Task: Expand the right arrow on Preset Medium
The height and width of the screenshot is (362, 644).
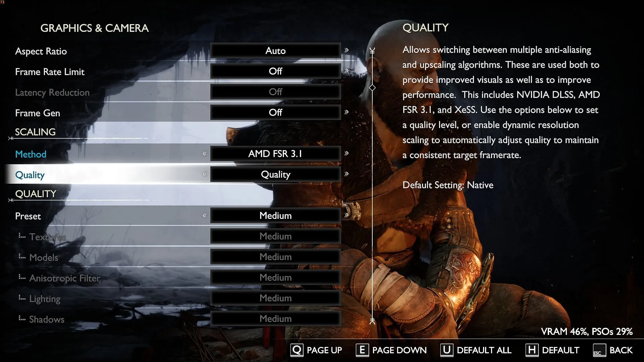Action: click(347, 216)
